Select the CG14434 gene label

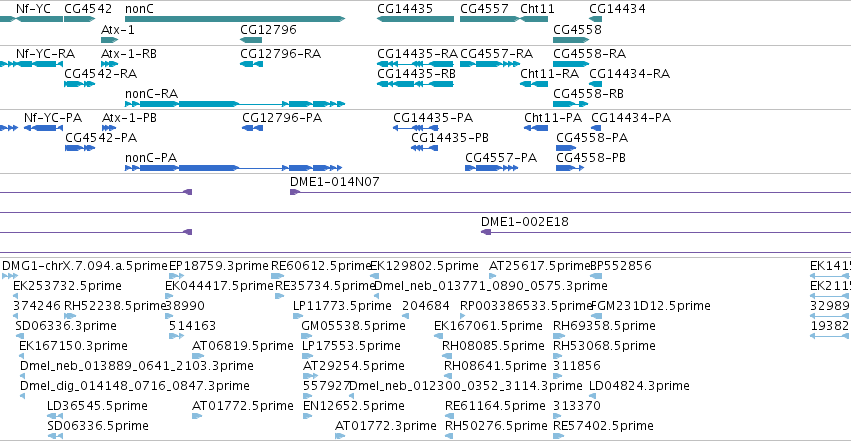coord(617,9)
